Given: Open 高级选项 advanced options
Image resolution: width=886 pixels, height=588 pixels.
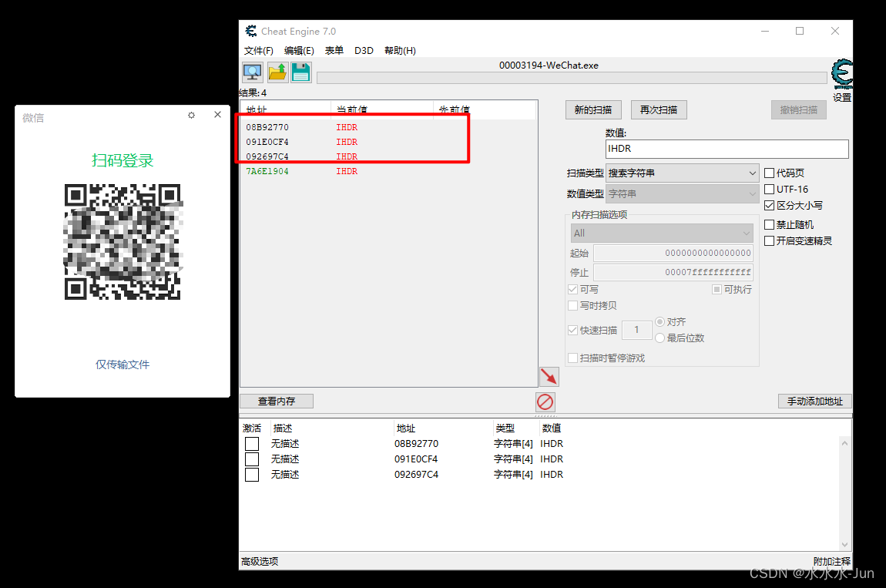Looking at the screenshot, I should pos(260,562).
